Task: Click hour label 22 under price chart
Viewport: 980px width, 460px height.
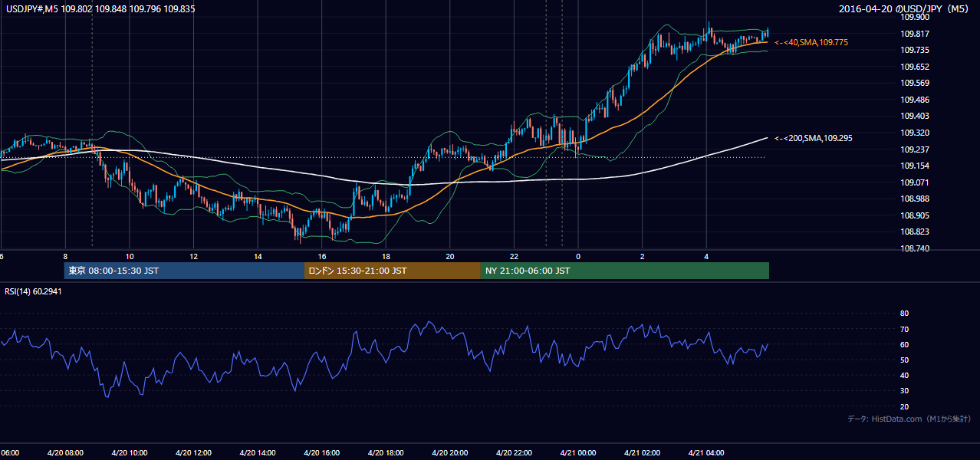Action: (x=514, y=256)
